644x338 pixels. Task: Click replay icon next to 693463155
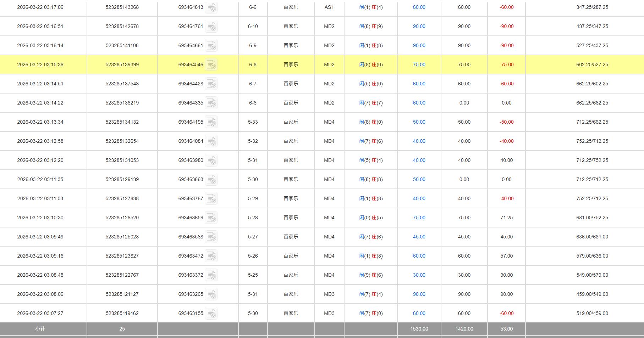point(211,314)
